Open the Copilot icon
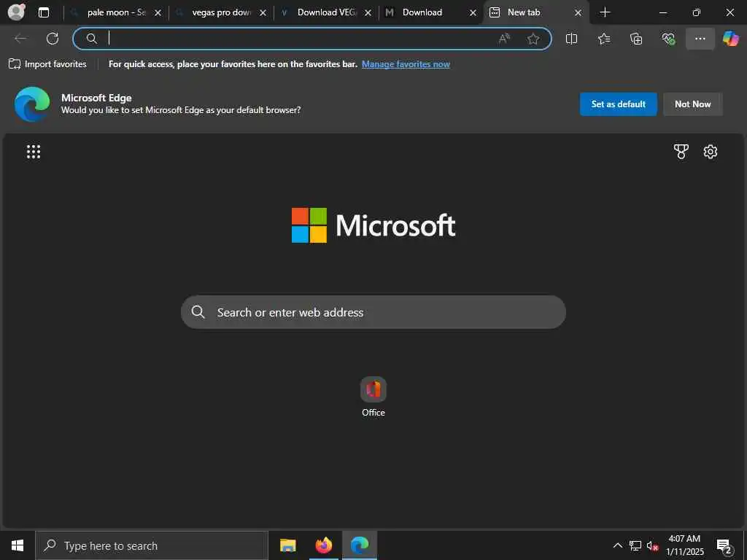The height and width of the screenshot is (560, 747). 731,39
